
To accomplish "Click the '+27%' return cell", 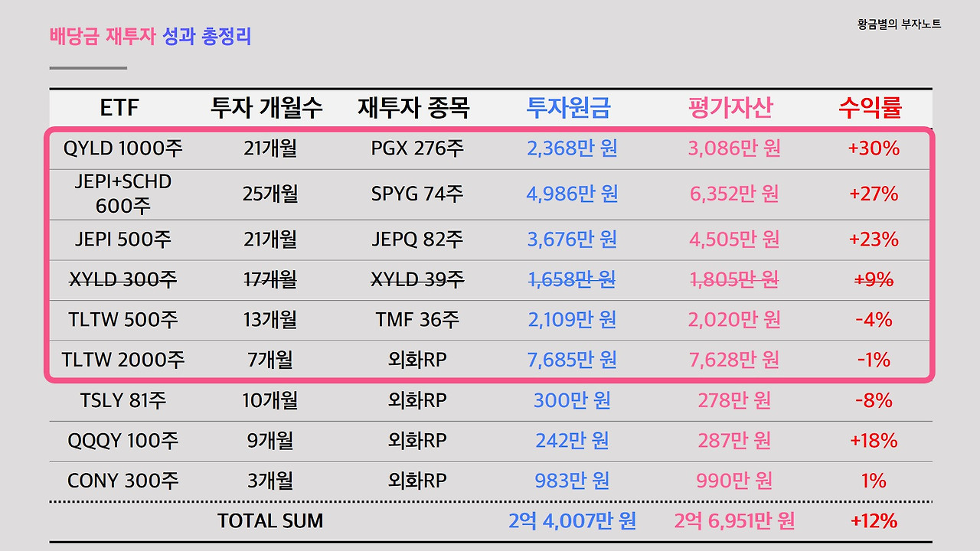I will (874, 194).
